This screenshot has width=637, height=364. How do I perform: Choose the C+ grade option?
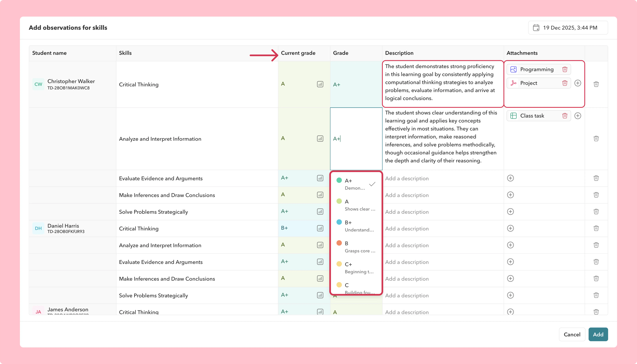tap(356, 268)
